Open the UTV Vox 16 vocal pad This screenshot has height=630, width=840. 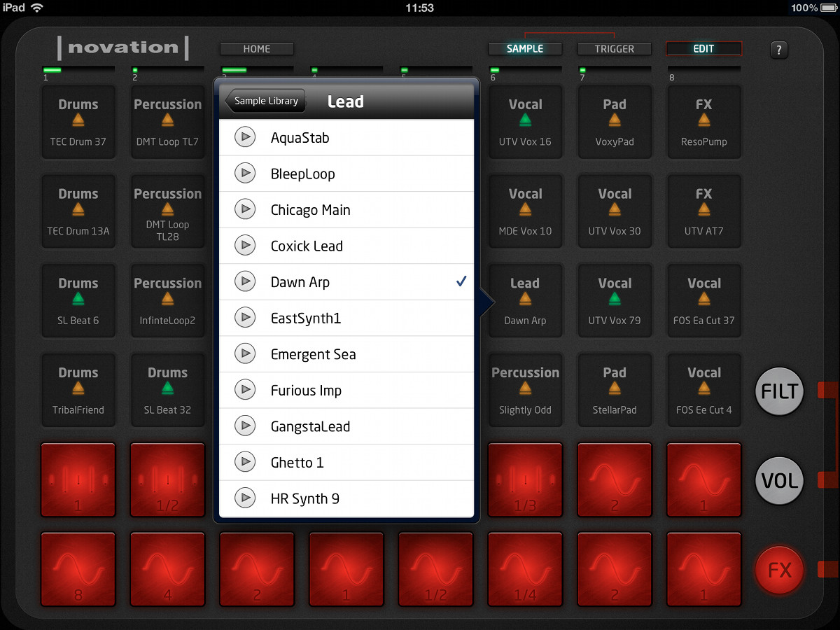pos(525,122)
